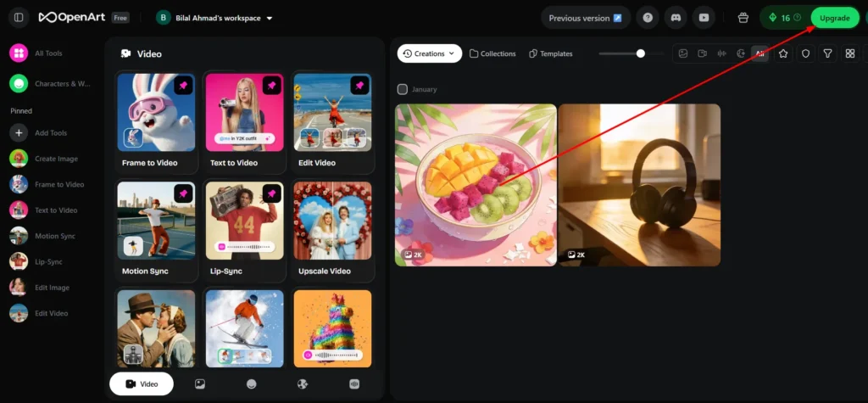Open the Edit Video tool card
The image size is (868, 403).
point(332,122)
